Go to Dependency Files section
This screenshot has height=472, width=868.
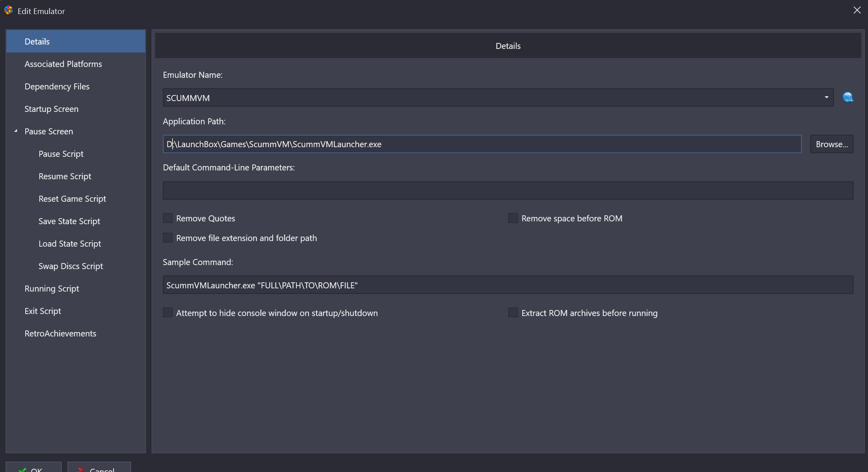coord(76,86)
